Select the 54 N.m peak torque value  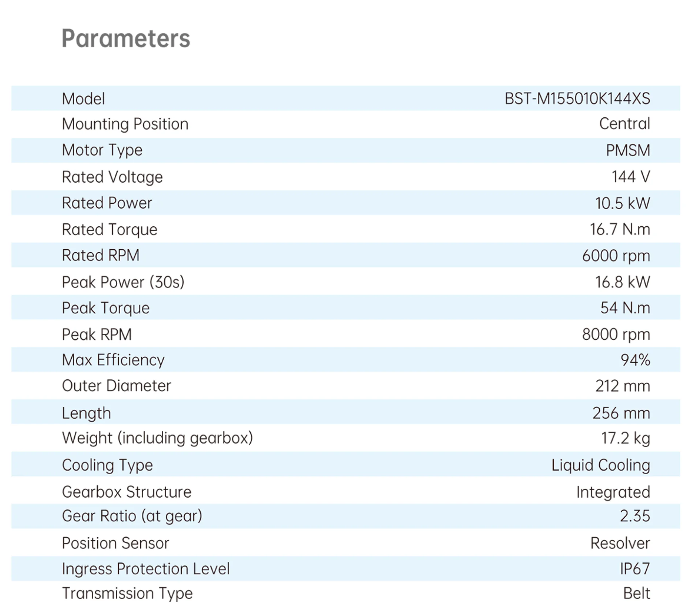(x=625, y=308)
